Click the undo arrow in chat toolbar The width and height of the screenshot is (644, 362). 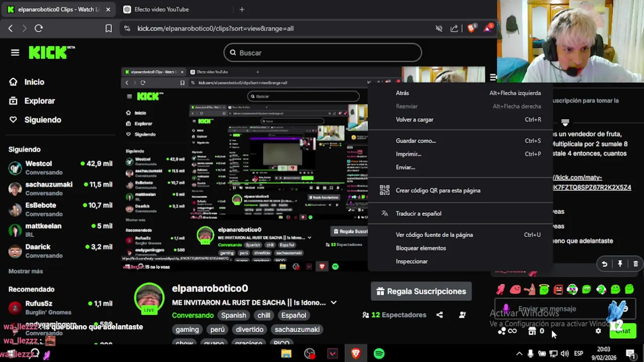pyautogui.click(x=604, y=264)
